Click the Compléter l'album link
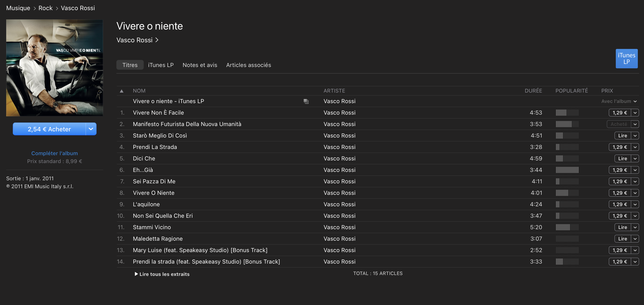The height and width of the screenshot is (305, 644). coord(54,153)
